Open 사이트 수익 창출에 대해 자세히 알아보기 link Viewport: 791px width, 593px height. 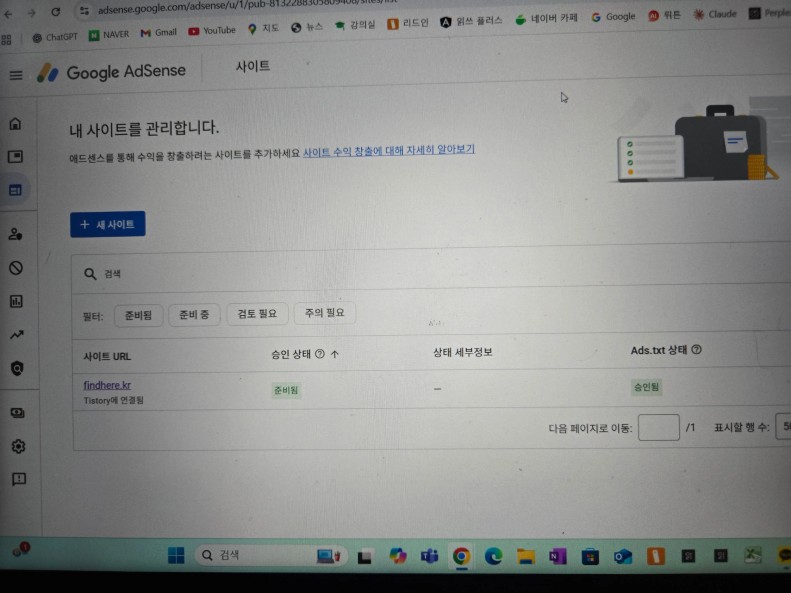coord(388,150)
